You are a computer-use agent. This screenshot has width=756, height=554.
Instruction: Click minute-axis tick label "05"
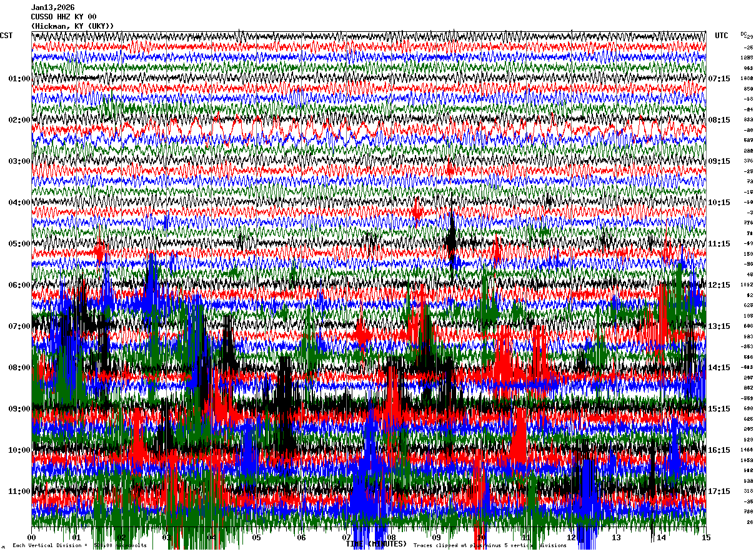click(256, 537)
